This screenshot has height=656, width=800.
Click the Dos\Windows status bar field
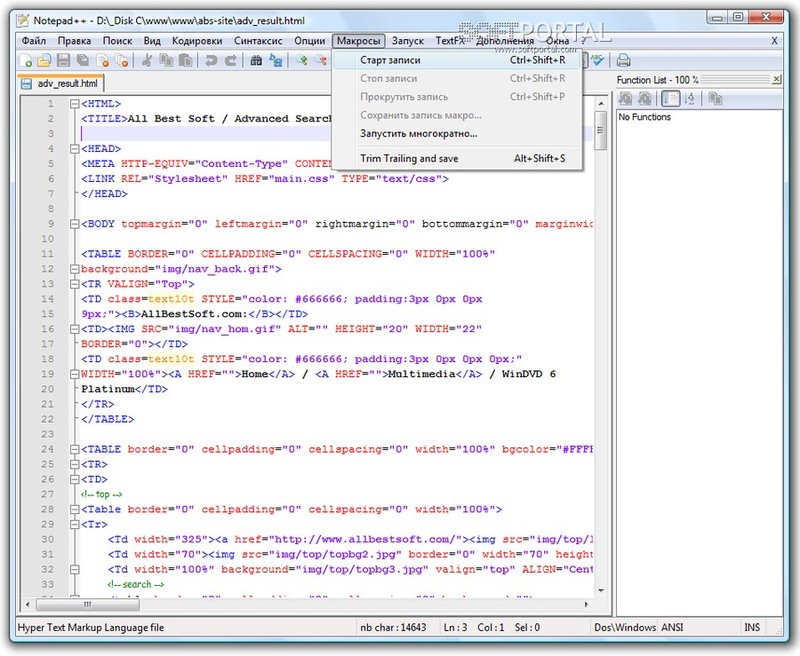coord(624,628)
